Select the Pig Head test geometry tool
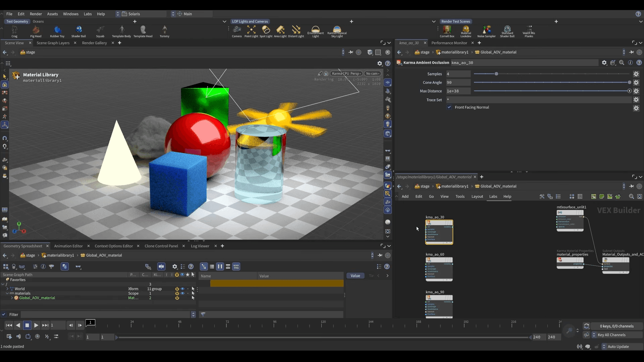The image size is (644, 362). tap(36, 32)
